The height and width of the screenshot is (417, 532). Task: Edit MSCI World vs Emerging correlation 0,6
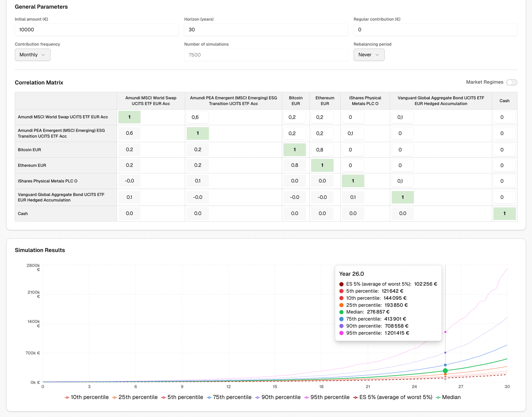(x=198, y=117)
